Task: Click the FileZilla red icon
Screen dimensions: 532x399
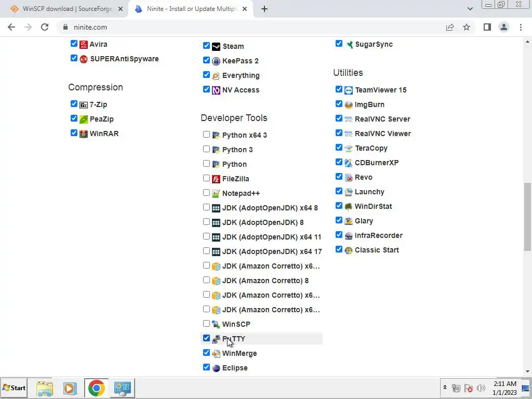Action: [216, 179]
